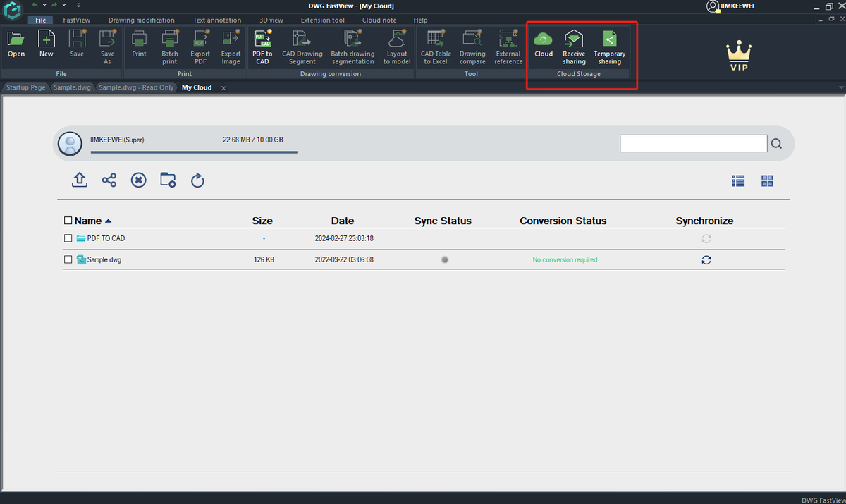Check the select-all checkbox beside Name
The height and width of the screenshot is (504, 846).
pyautogui.click(x=68, y=221)
